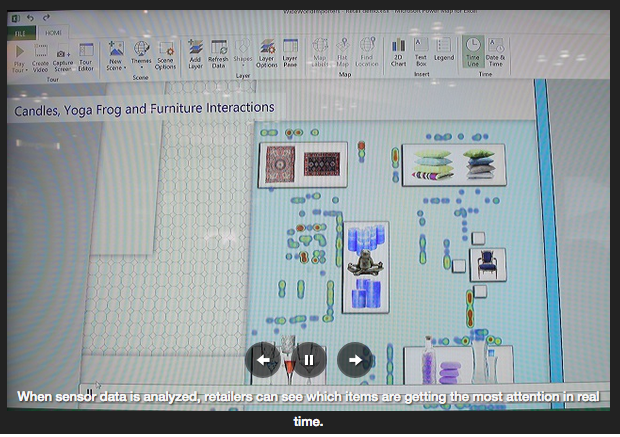
Task: Click Create Video in ribbon
Action: click(x=40, y=58)
